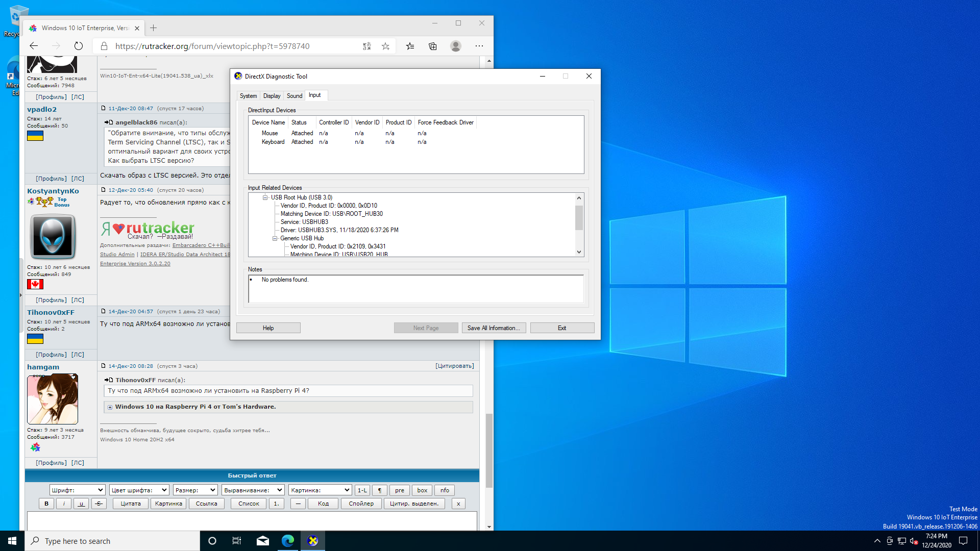Expand the Windows 10 на Raspberry Pi 4 spoiler
The width and height of the screenshot is (980, 551).
(110, 407)
